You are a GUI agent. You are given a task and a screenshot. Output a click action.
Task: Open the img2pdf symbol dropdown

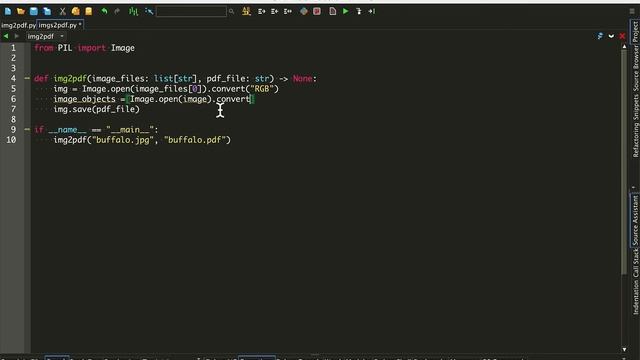pyautogui.click(x=45, y=36)
